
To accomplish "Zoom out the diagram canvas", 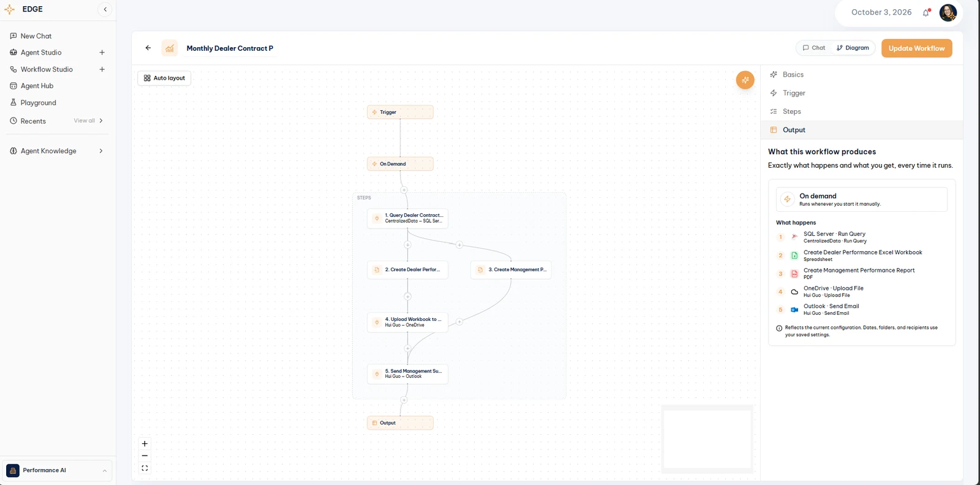I will 145,456.
